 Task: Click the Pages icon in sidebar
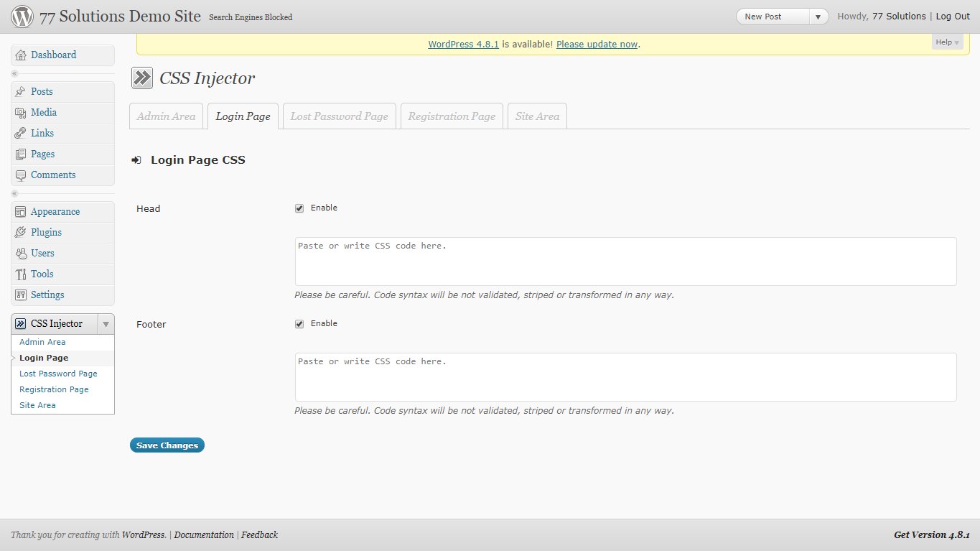pos(21,154)
